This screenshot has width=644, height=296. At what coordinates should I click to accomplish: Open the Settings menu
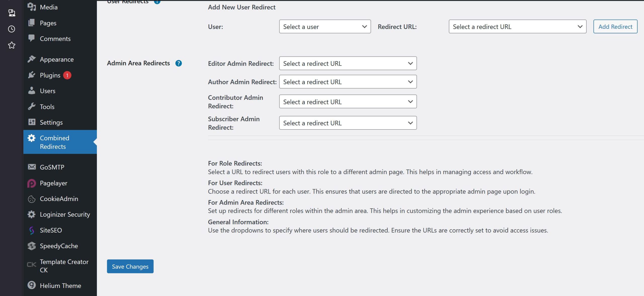(60, 122)
